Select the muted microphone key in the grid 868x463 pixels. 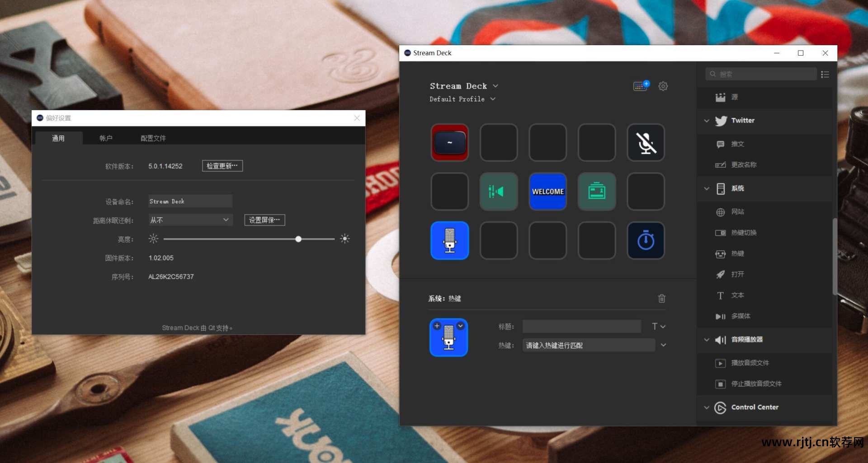point(646,142)
